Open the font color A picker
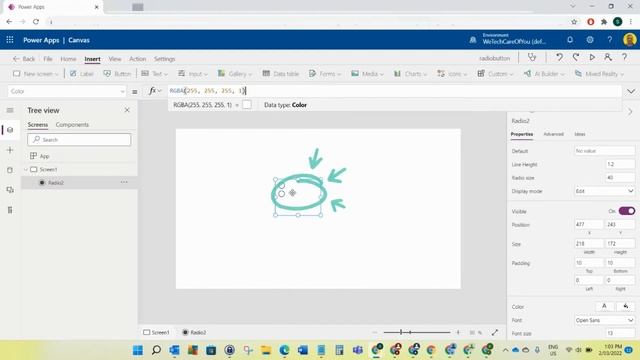The image size is (640, 360). coord(604,307)
